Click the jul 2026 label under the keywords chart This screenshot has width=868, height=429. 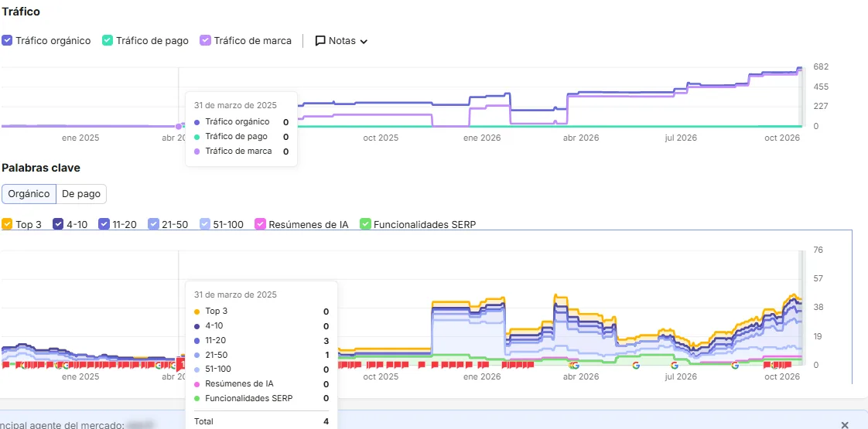[x=681, y=376]
